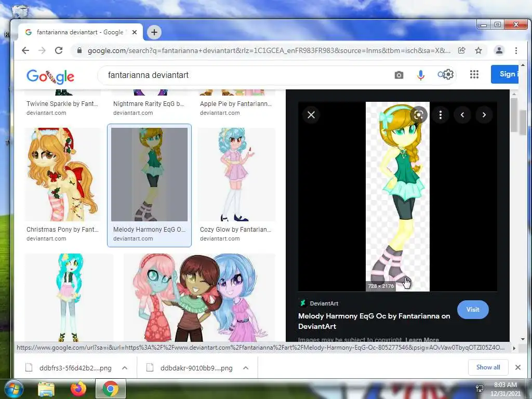The width and height of the screenshot is (532, 399).
Task: Click the large Melody Harmony preview image
Action: [397, 196]
